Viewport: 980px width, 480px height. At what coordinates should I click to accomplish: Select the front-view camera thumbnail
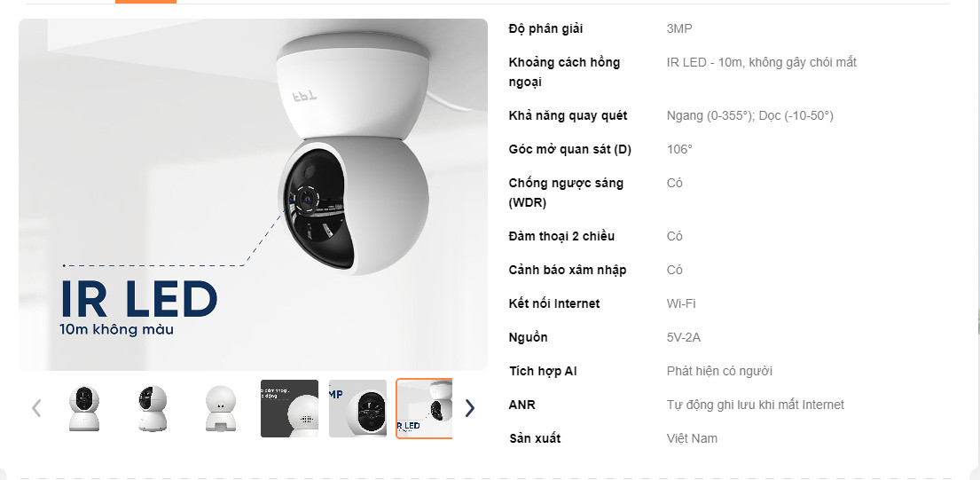[x=83, y=408]
